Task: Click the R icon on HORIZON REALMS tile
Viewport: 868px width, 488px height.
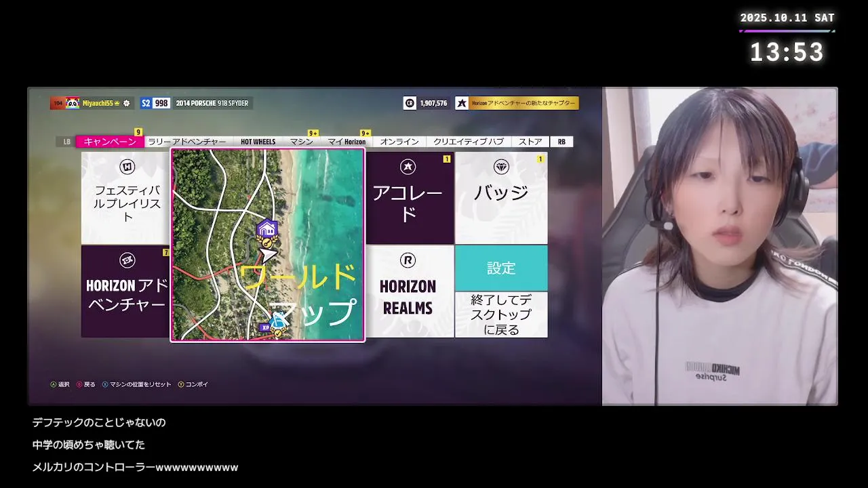Action: 408,260
